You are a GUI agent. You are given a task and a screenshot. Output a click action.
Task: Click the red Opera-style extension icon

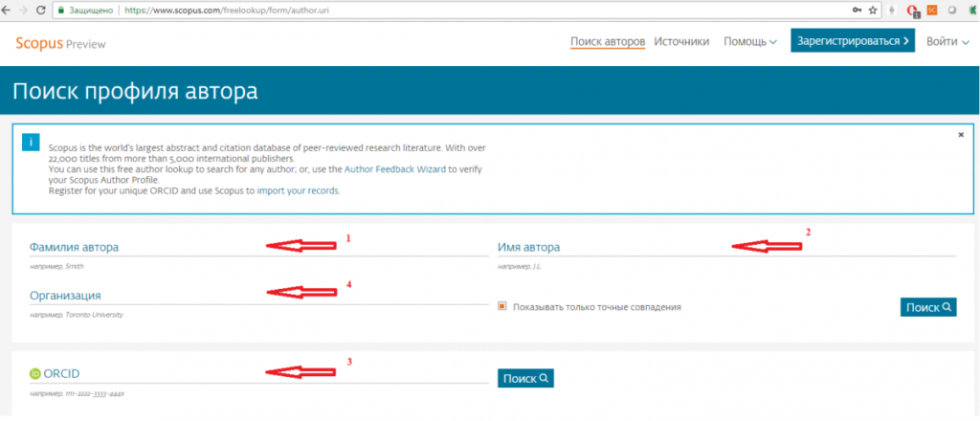pos(912,10)
